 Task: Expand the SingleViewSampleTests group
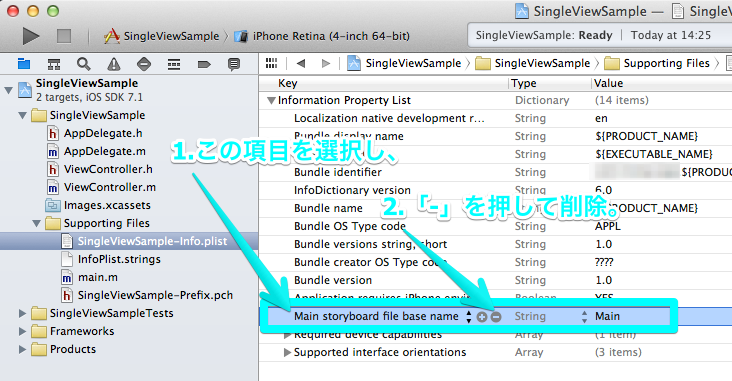pyautogui.click(x=22, y=313)
